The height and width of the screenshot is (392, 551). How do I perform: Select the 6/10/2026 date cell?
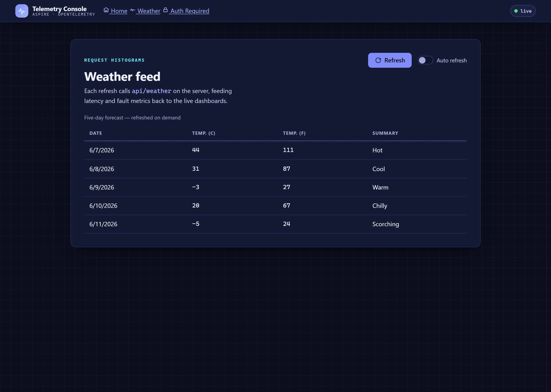pos(103,206)
